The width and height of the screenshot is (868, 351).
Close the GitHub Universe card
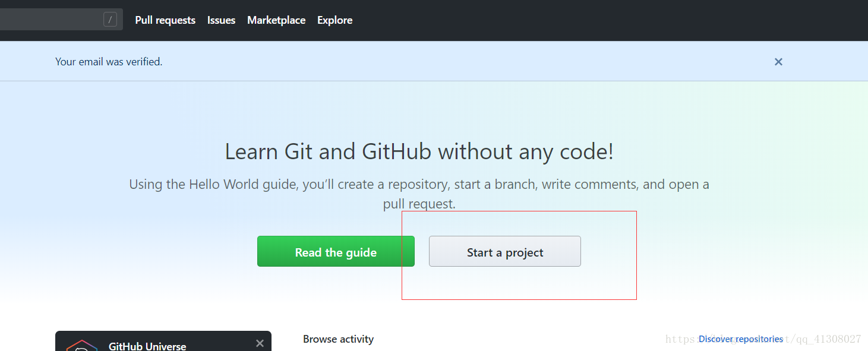pos(260,343)
